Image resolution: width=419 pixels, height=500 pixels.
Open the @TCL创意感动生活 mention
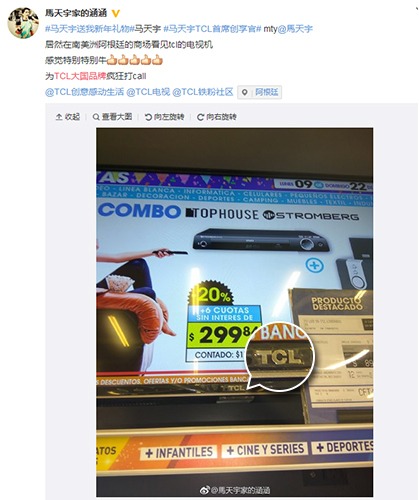point(84,92)
